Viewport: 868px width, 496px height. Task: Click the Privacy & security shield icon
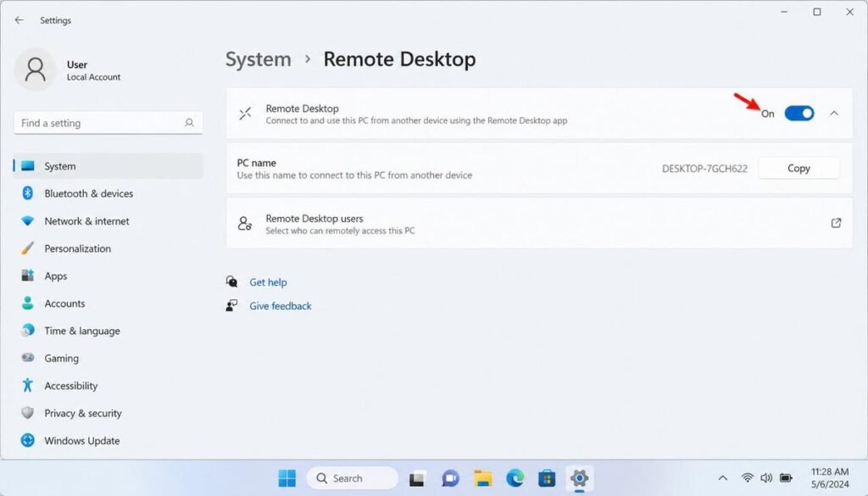point(28,413)
